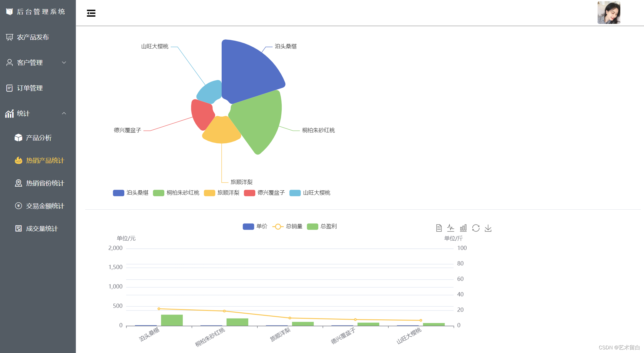This screenshot has width=644, height=353.
Task: Click the 客户管理 user icon
Action: [9, 62]
